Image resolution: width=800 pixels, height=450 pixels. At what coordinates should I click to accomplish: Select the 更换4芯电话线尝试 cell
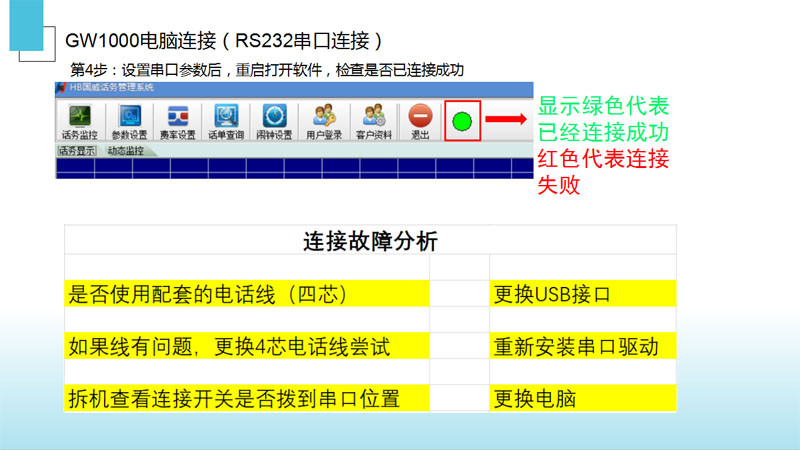[246, 346]
